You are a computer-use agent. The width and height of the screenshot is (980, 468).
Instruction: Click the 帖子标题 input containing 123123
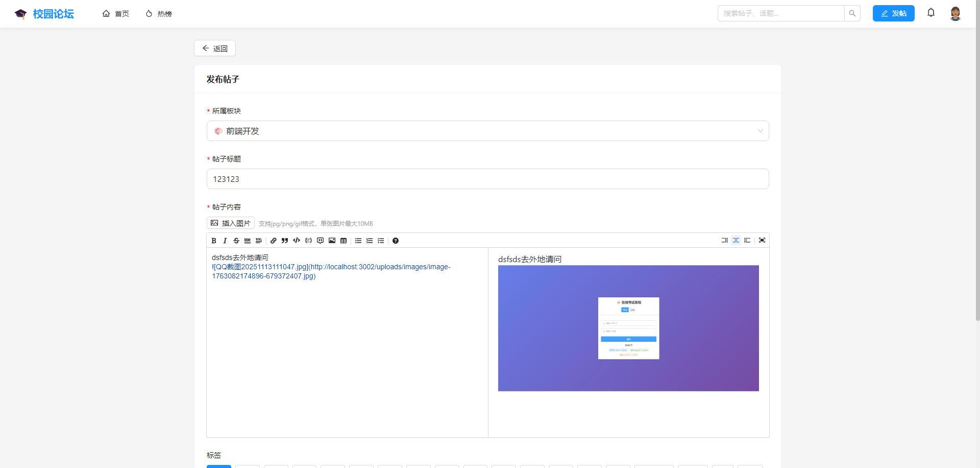click(487, 179)
